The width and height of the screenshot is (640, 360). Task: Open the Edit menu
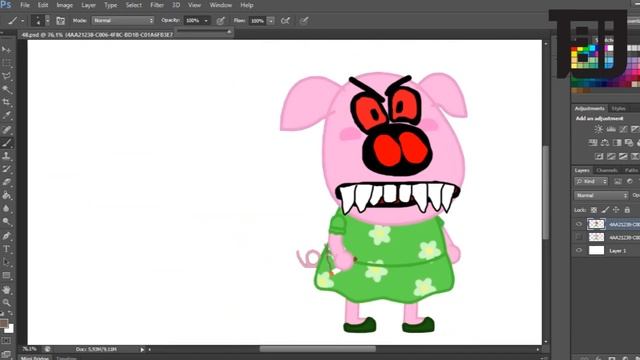43,5
